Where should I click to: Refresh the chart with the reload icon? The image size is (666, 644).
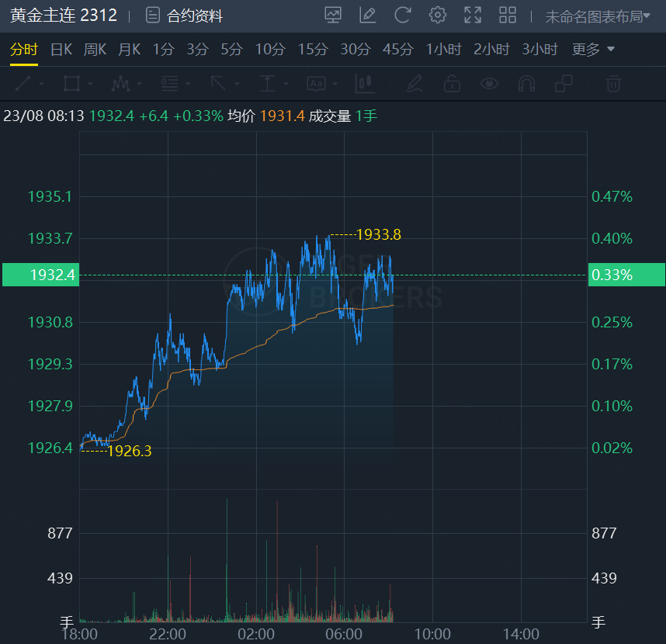point(403,16)
